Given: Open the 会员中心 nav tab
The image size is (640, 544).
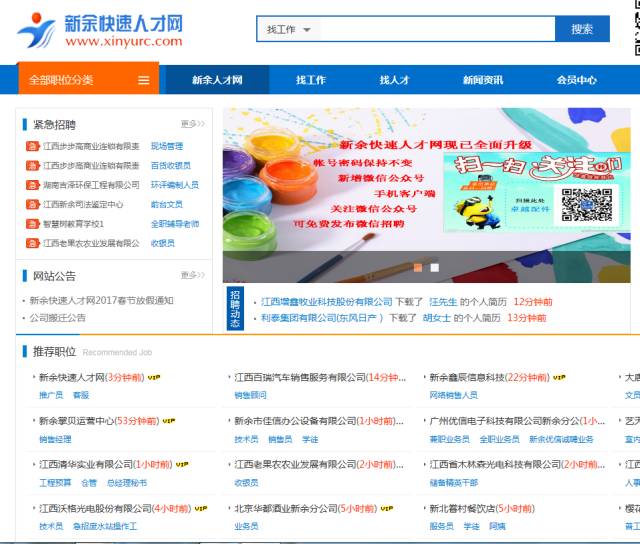Looking at the screenshot, I should (x=577, y=80).
